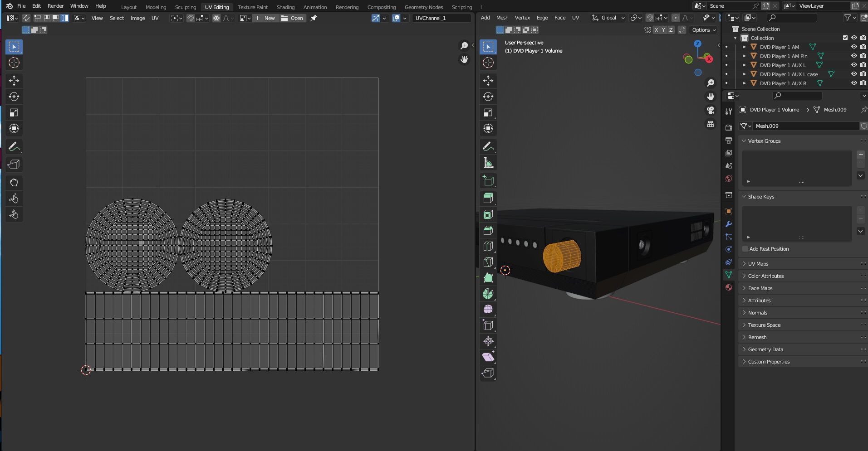
Task: Switch to the Shading workspace tab
Action: pyautogui.click(x=285, y=7)
